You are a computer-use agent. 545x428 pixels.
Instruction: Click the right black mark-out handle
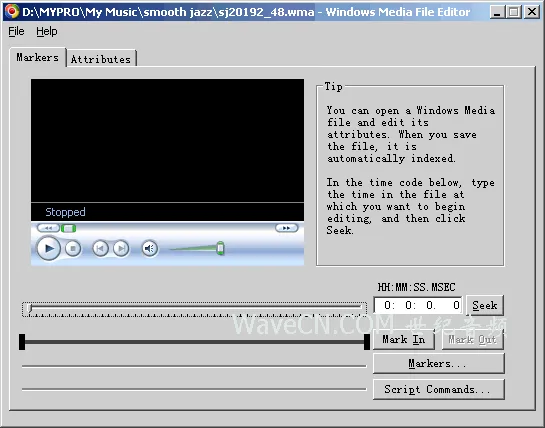[367, 342]
